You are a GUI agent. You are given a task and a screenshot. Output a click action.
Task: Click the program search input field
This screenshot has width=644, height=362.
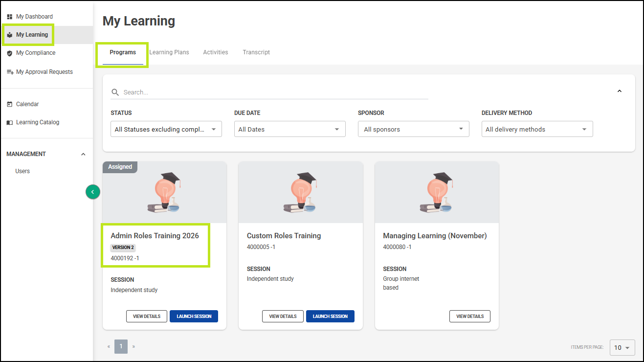pyautogui.click(x=274, y=92)
